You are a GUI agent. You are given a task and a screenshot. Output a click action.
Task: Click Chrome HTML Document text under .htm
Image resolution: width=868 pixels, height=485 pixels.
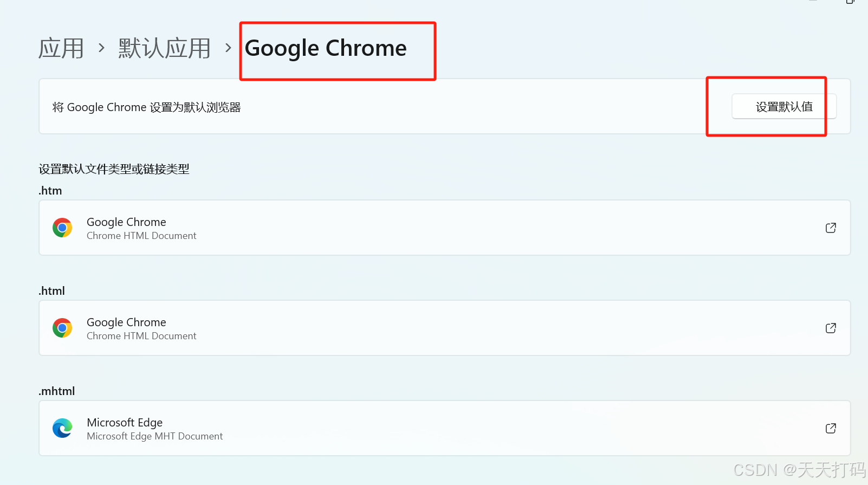[x=141, y=236]
